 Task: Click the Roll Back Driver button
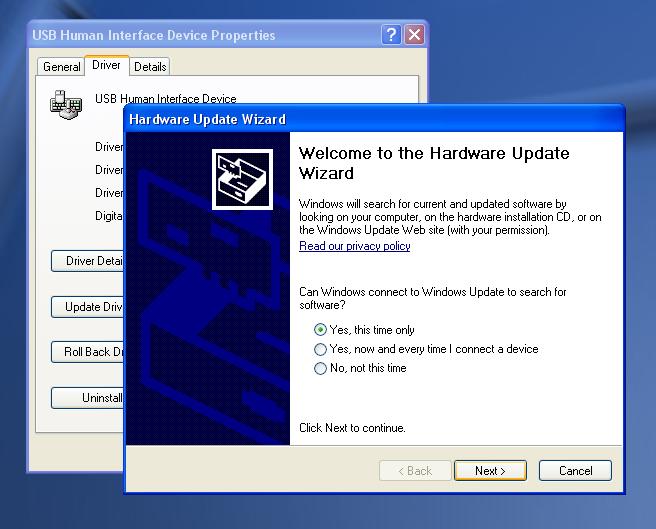pos(88,352)
